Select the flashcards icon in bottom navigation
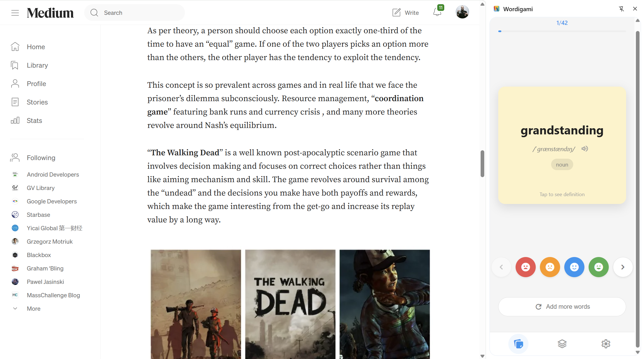 (x=518, y=344)
